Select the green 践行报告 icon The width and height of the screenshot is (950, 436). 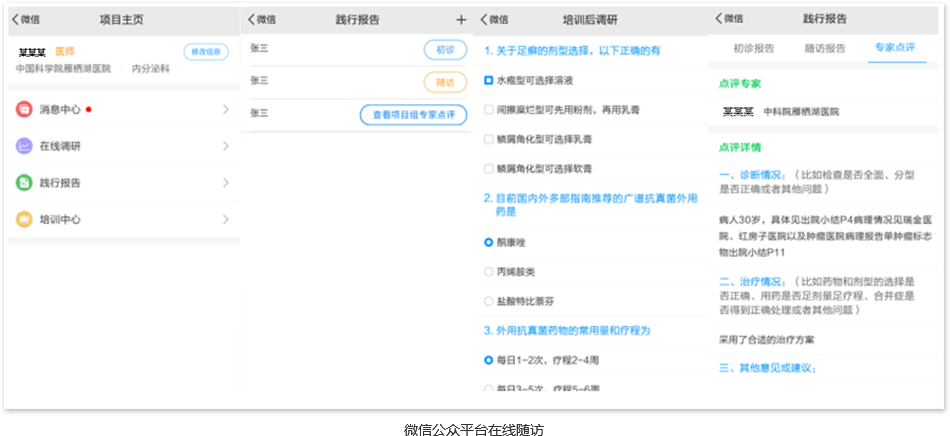click(x=24, y=183)
